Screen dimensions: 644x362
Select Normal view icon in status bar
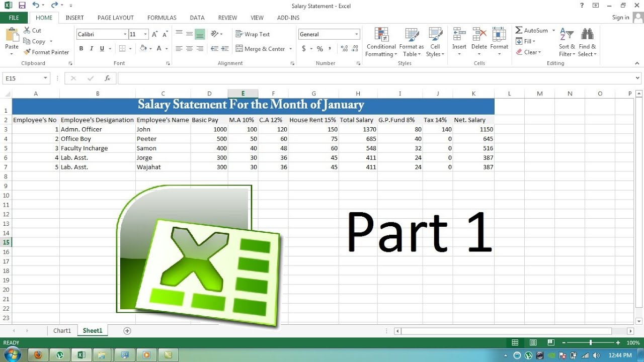coord(515,342)
